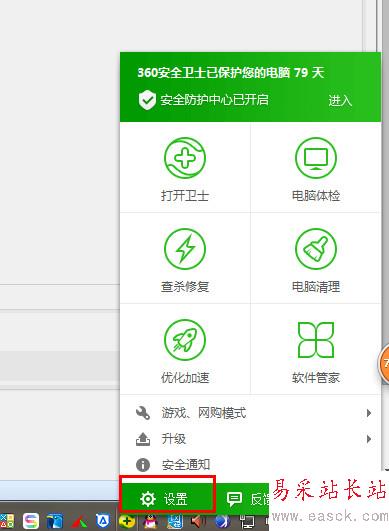Launch 查杀修复 scan and repair
The image size is (389, 531).
(185, 249)
